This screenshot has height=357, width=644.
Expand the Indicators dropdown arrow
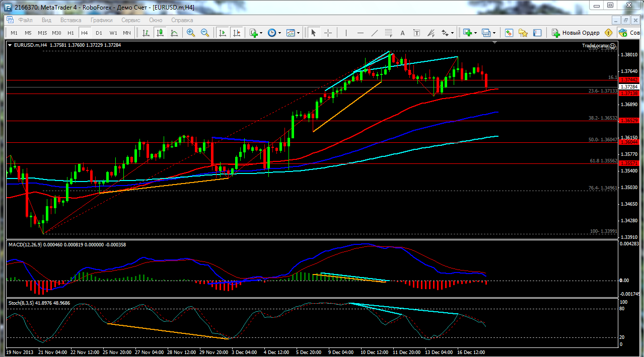[x=262, y=33]
